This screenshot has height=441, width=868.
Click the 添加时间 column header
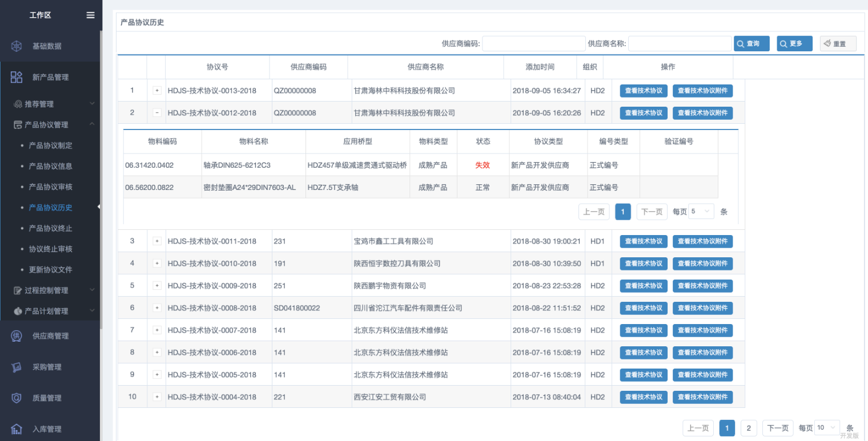coord(540,67)
